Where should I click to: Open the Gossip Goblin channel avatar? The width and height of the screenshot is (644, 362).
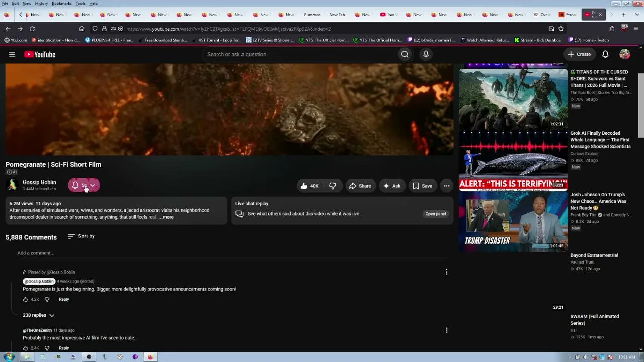pyautogui.click(x=12, y=185)
